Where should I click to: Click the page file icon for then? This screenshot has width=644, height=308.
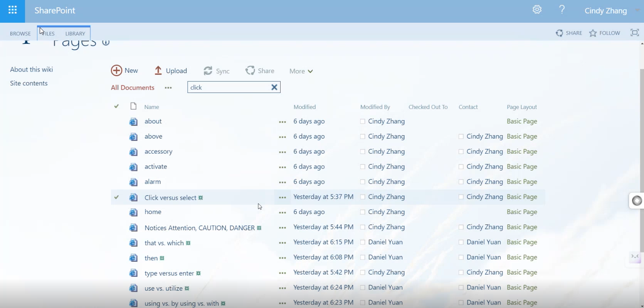point(133,258)
